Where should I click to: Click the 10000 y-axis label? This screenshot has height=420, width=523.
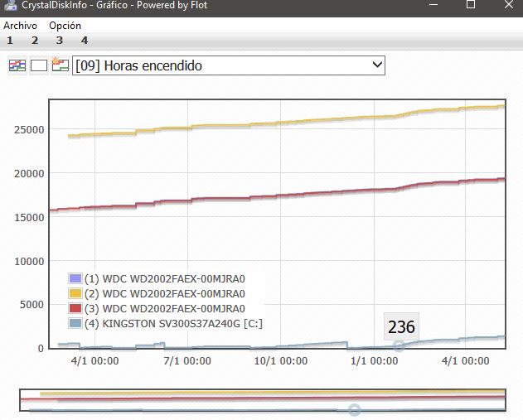point(29,262)
